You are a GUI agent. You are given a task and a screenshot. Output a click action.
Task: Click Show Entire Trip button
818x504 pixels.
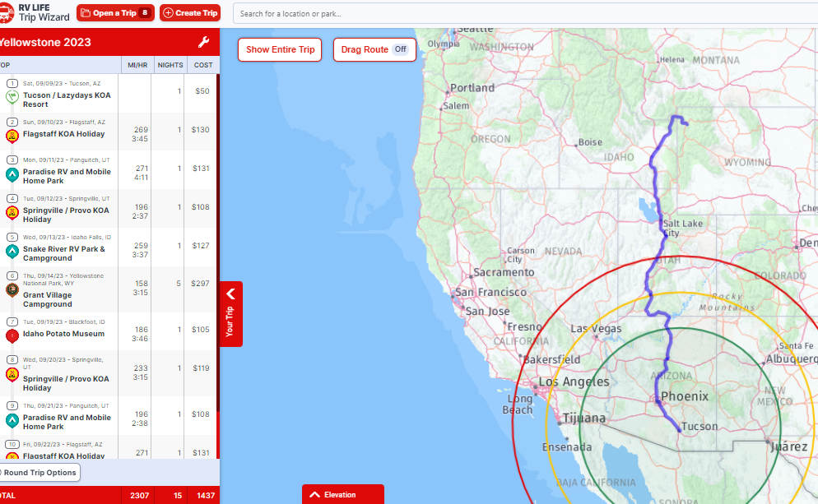click(280, 49)
